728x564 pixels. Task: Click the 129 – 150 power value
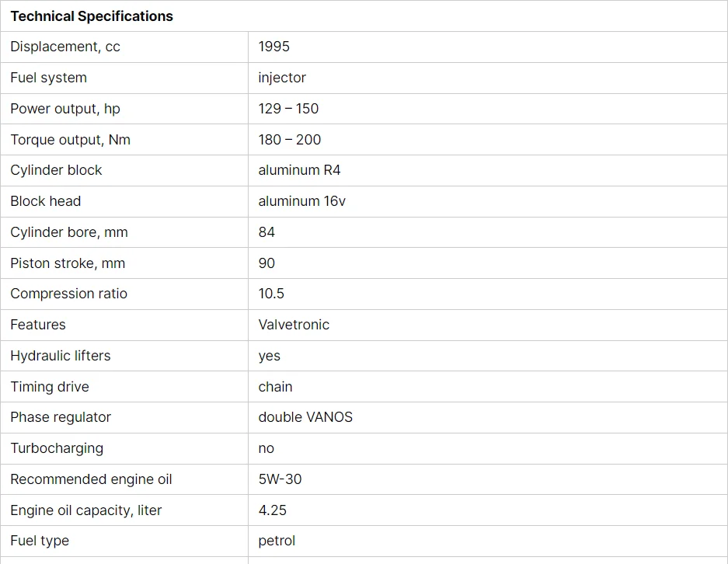(x=288, y=109)
